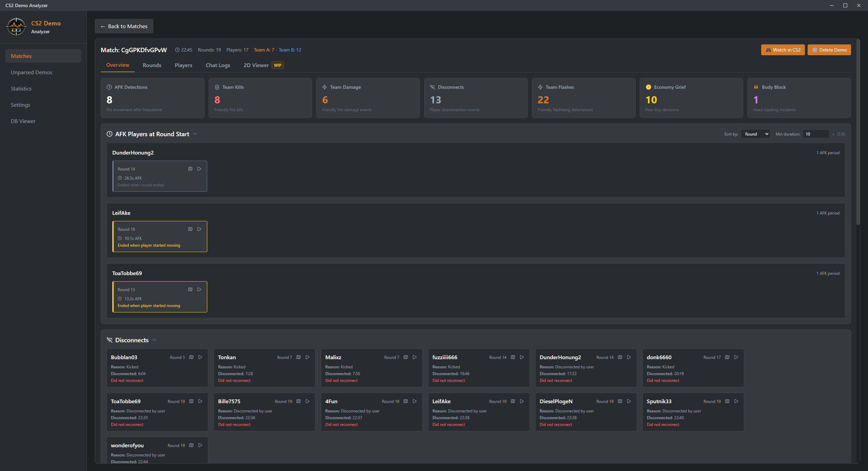Play Bubblan03 Round 5 disconnect event
The image size is (868, 471).
[200, 357]
